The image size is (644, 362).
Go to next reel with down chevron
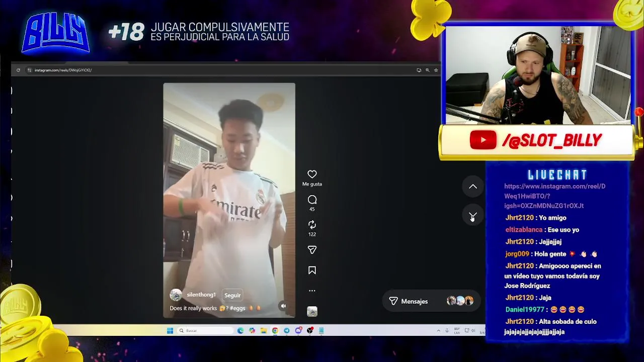click(x=473, y=216)
